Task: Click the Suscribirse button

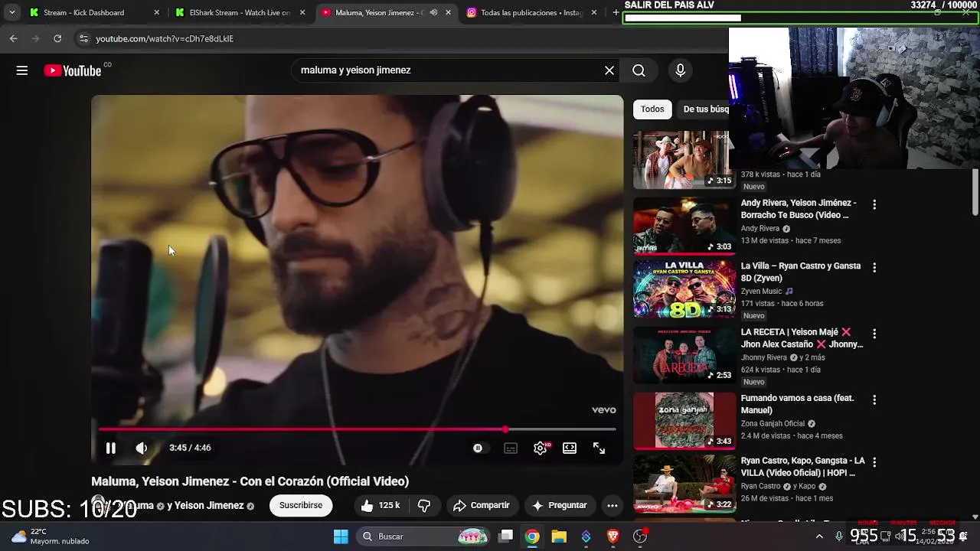Action: (301, 505)
